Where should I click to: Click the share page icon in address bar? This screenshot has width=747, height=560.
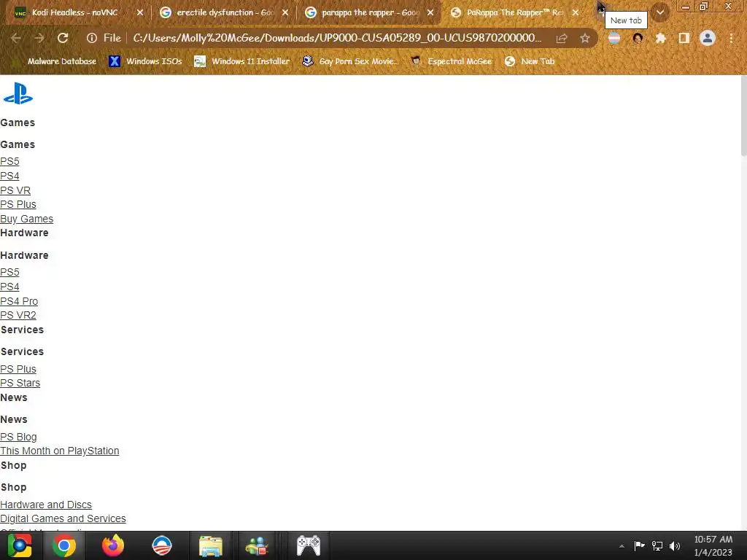(562, 38)
